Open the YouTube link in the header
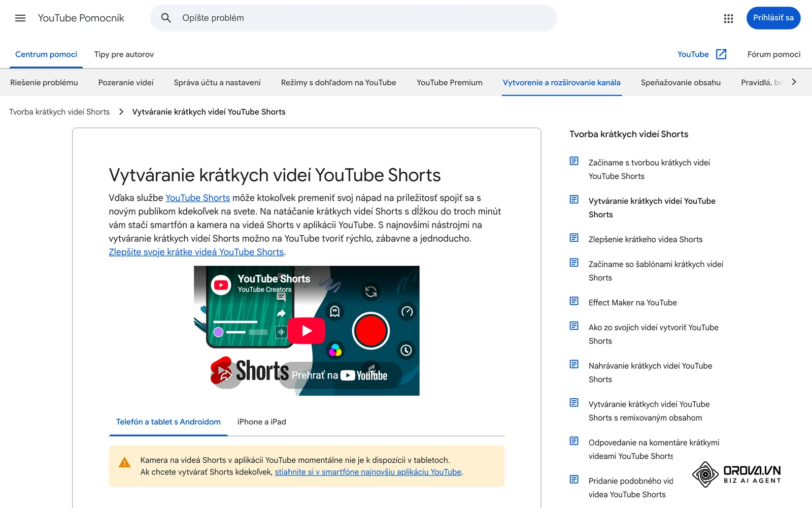The height and width of the screenshot is (508, 812). 693,54
